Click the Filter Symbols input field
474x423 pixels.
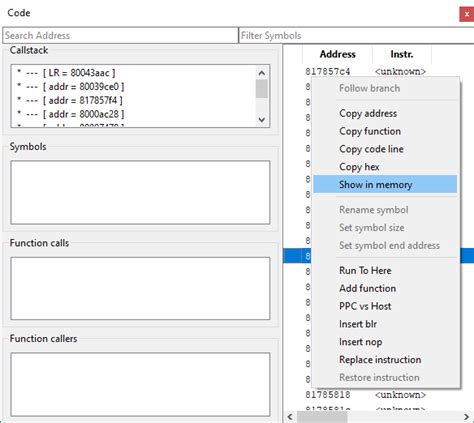pos(357,35)
